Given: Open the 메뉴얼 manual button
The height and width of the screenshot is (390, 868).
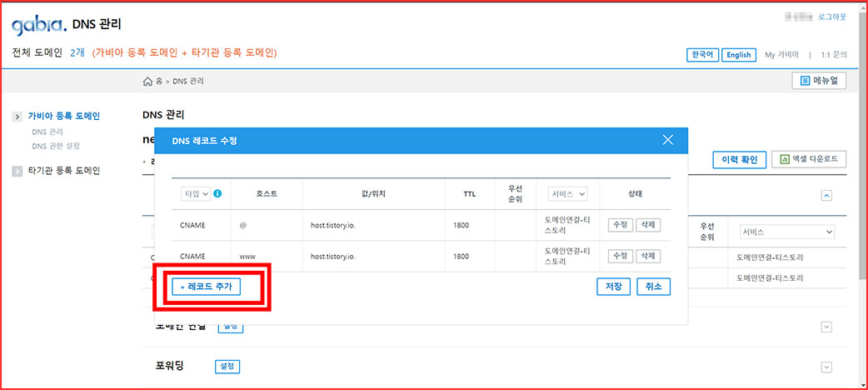Looking at the screenshot, I should point(819,81).
